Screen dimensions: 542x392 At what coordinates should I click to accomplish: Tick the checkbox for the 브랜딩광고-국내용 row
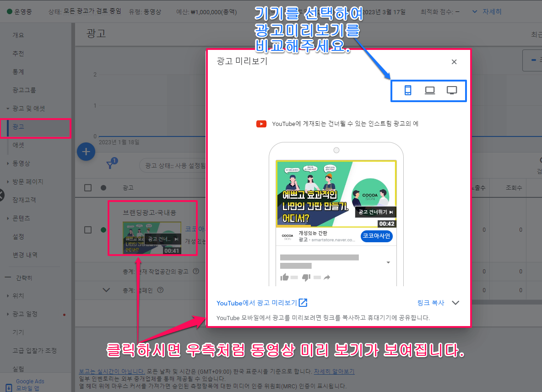[x=88, y=230]
